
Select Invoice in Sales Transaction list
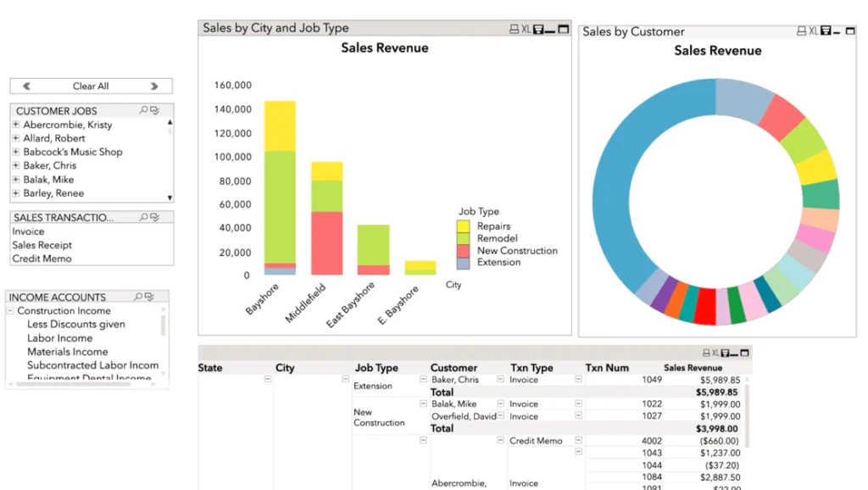[x=28, y=231]
